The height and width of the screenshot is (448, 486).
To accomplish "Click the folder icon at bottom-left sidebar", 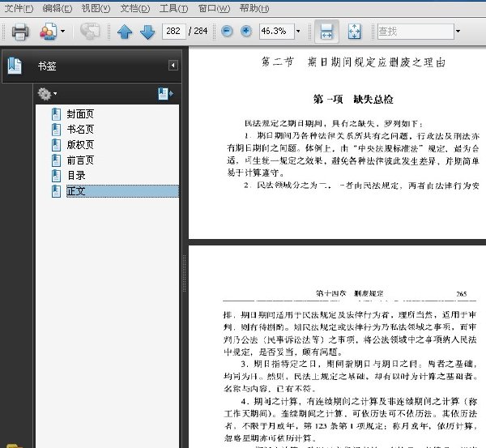I will 14,446.
